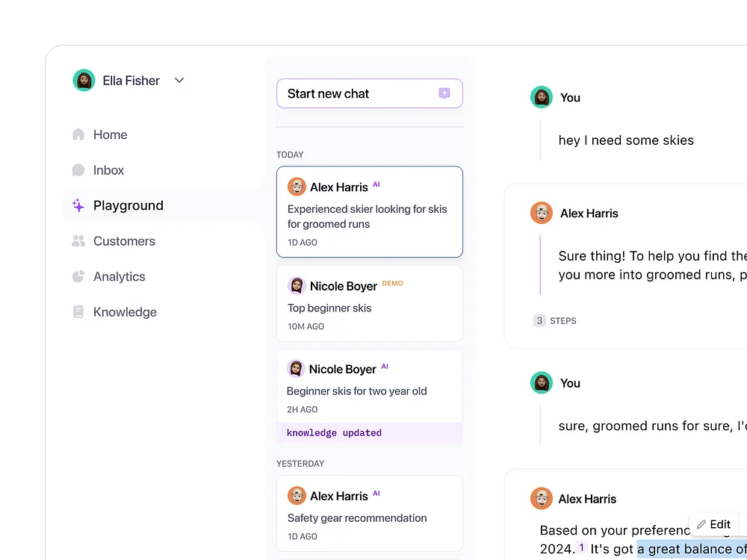The image size is (747, 560).
Task: Open the Inbox menu item
Action: [x=109, y=170]
